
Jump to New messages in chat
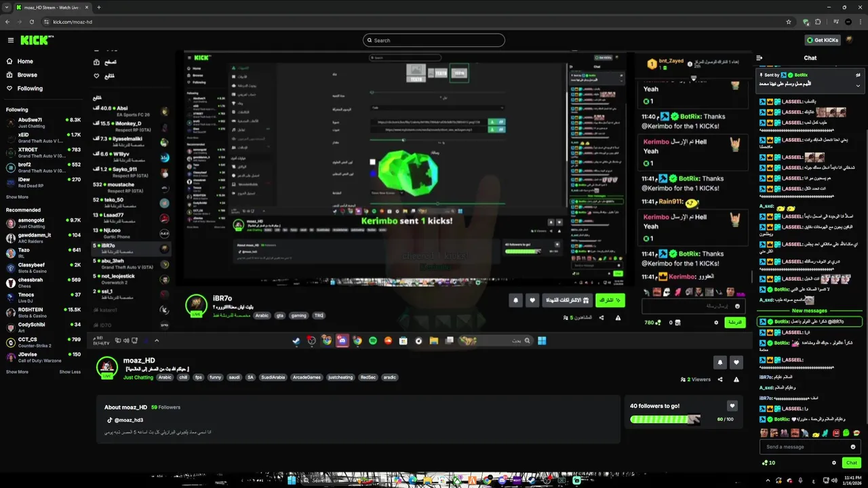click(x=810, y=311)
